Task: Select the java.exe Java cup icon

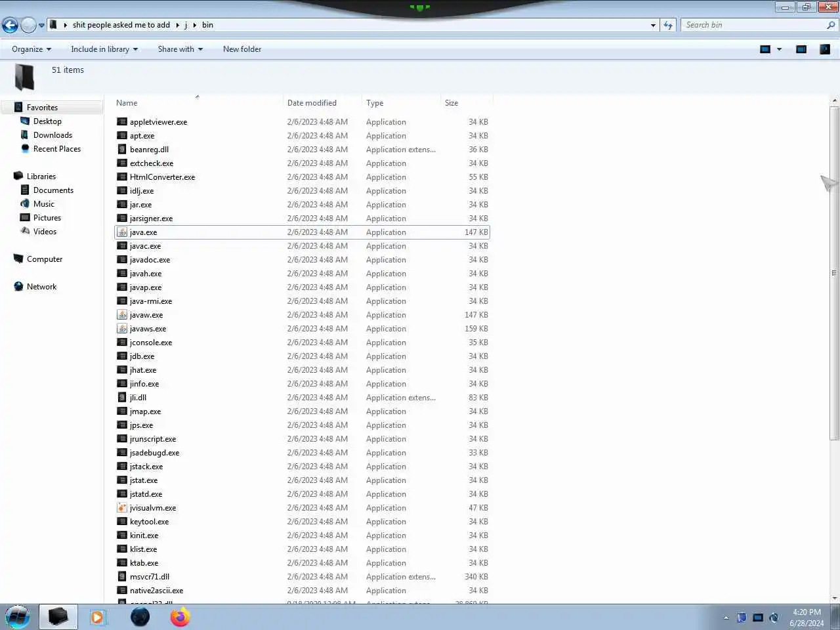Action: [x=122, y=232]
